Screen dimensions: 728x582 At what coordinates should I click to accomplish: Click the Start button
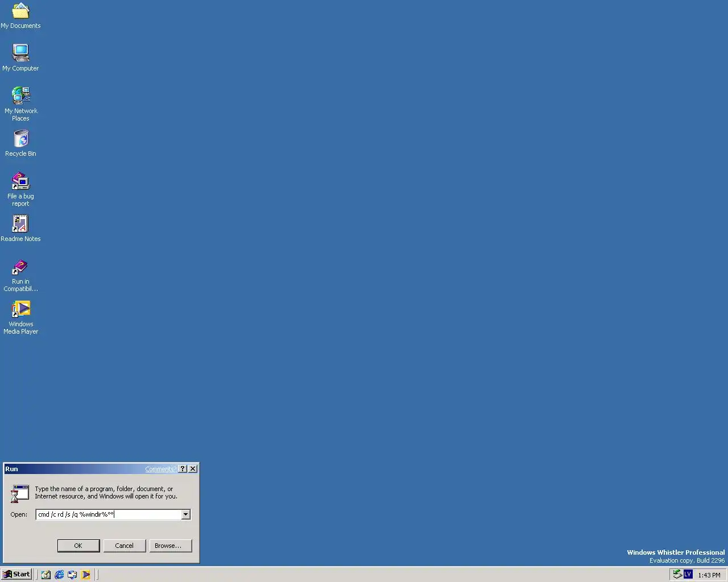pyautogui.click(x=16, y=574)
